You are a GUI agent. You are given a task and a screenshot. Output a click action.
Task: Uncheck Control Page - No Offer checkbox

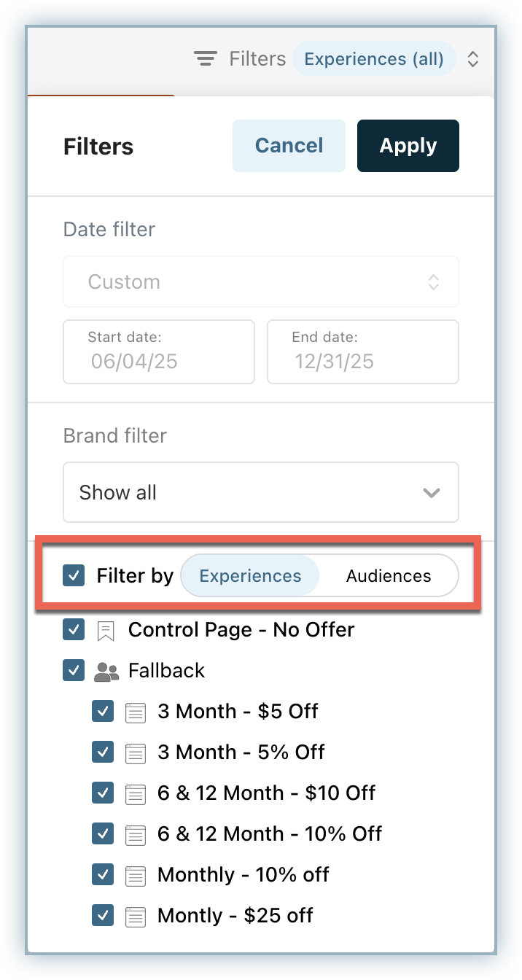click(74, 630)
